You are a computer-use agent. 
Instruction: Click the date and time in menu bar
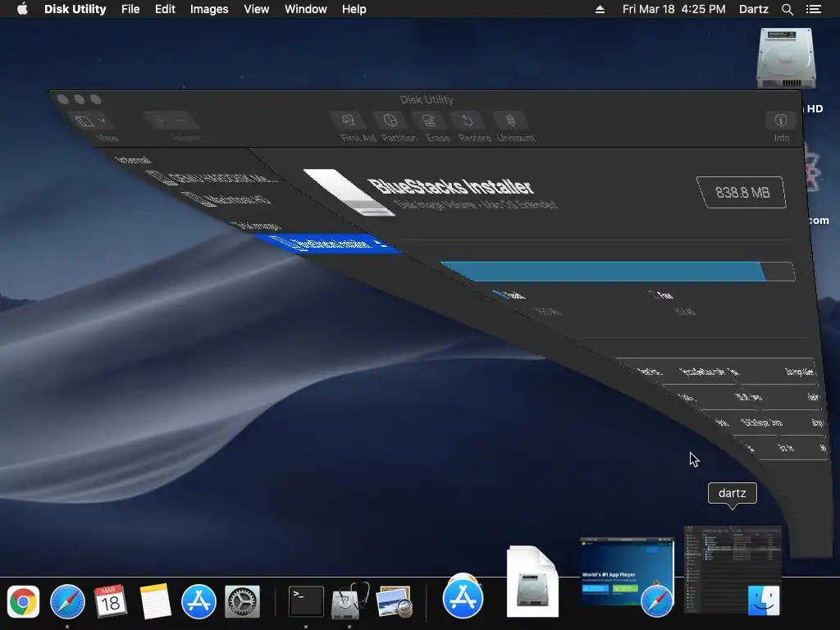point(674,9)
